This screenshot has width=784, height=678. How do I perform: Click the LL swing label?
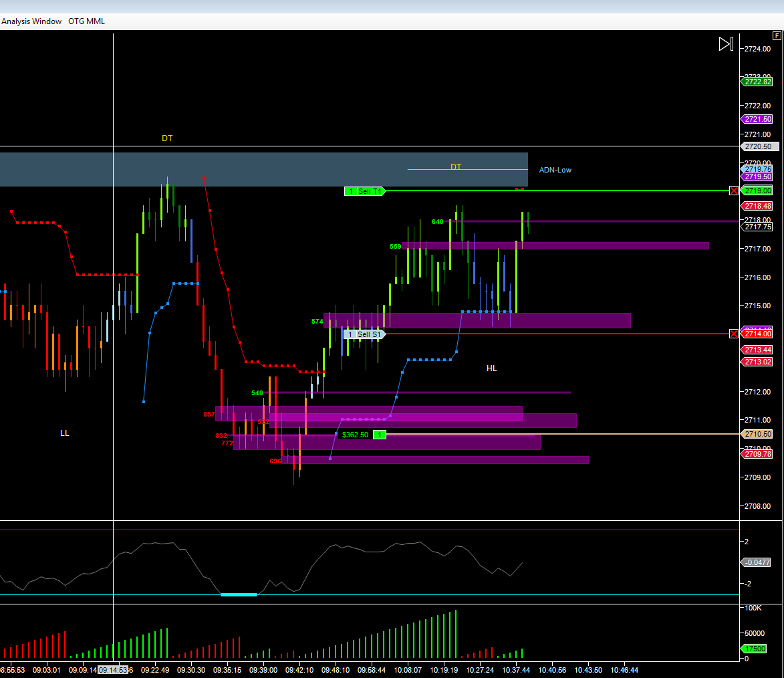[x=65, y=433]
